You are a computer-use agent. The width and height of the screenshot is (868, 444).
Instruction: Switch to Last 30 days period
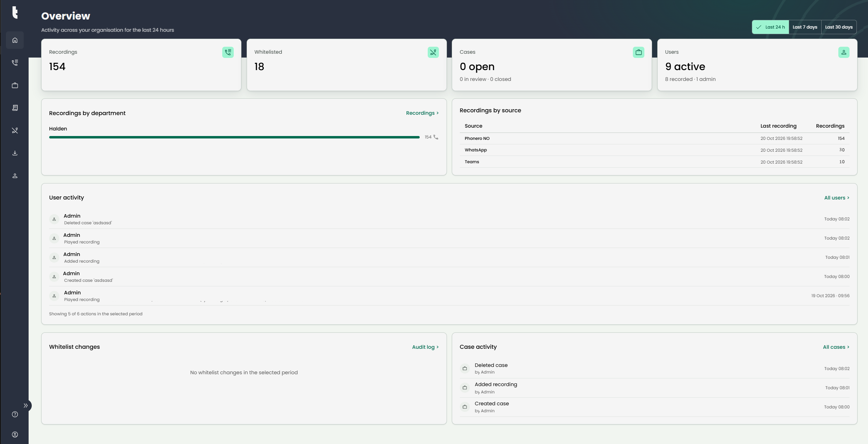[839, 27]
